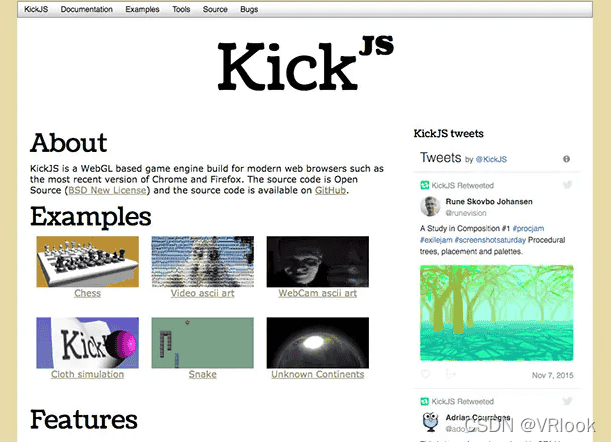Like the Rune Skovbo Johansen tweet

point(426,373)
